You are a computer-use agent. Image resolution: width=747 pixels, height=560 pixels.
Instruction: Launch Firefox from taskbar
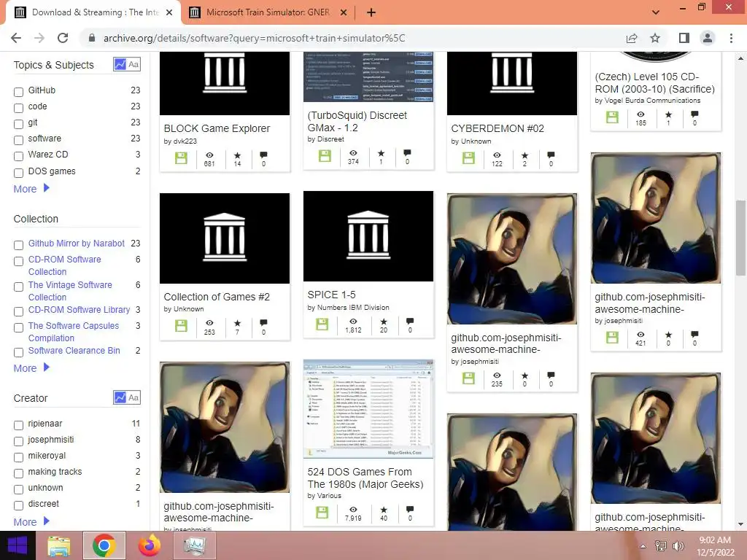coord(149,545)
